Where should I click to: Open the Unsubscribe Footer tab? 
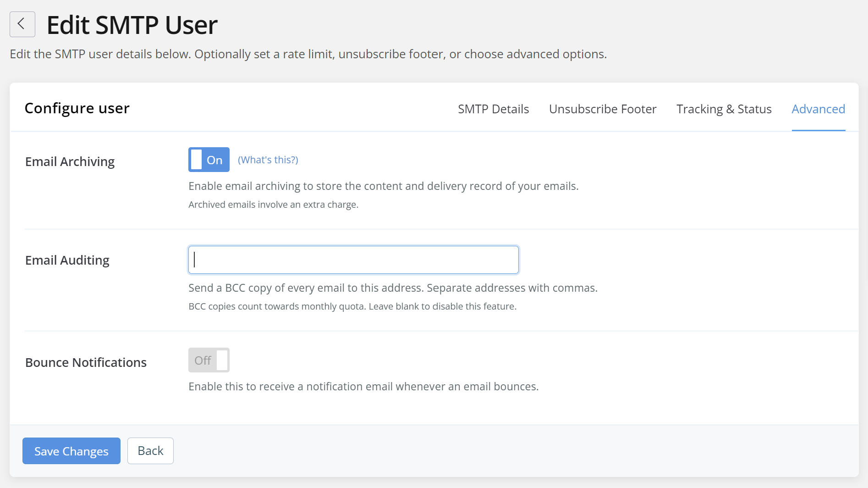[x=603, y=109]
